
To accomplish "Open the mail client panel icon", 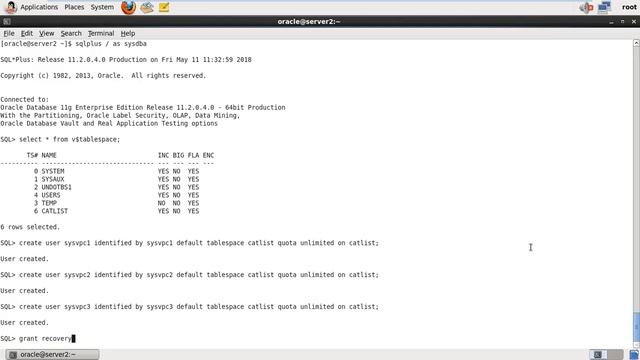I will click(x=147, y=7).
